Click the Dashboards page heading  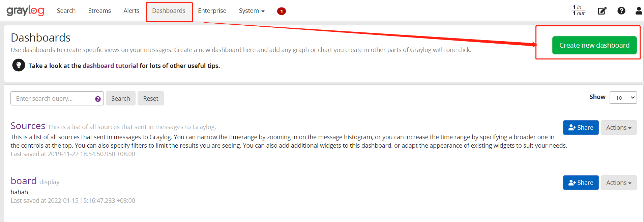click(x=40, y=38)
